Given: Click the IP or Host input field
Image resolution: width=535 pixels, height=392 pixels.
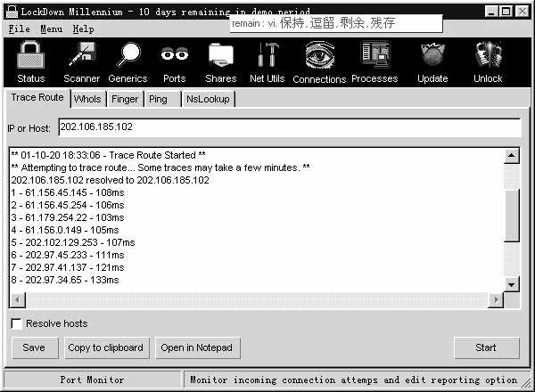Looking at the screenshot, I should [x=289, y=127].
